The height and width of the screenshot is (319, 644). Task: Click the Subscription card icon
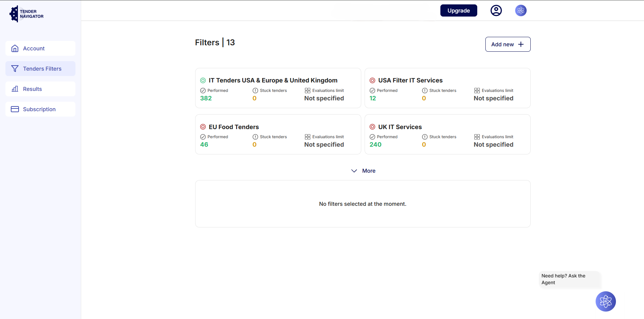(15, 109)
